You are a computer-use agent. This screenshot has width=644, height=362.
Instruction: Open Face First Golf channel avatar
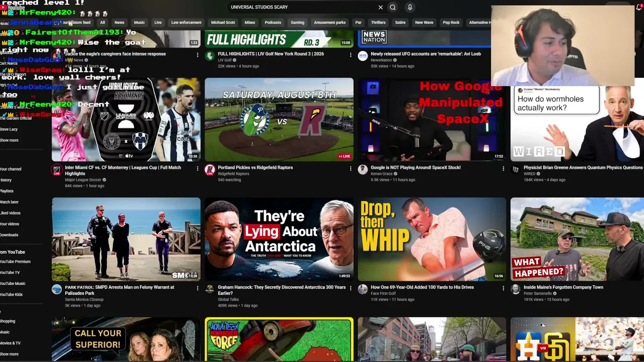click(x=363, y=289)
